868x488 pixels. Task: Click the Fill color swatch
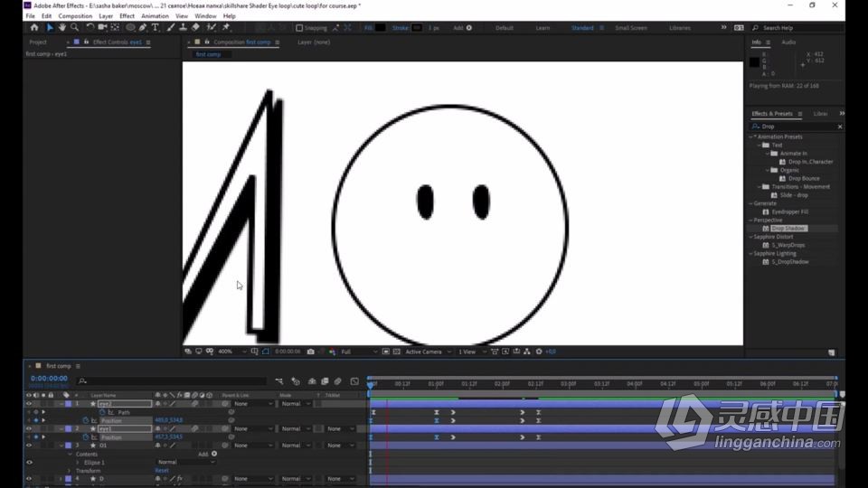click(x=381, y=28)
